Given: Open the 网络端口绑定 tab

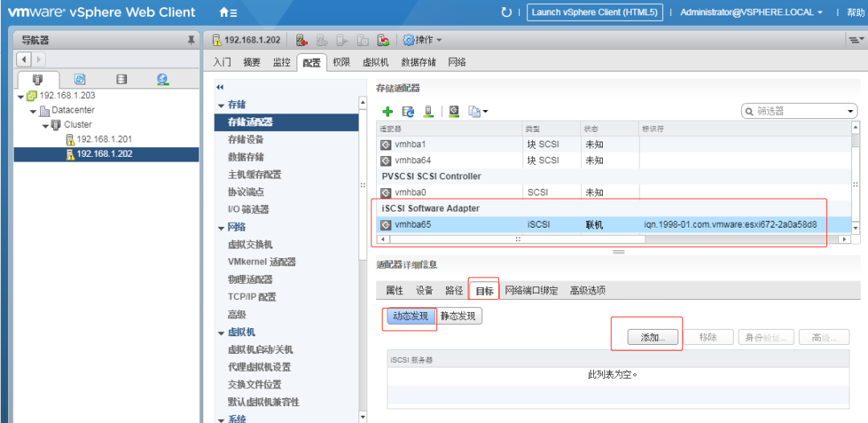Looking at the screenshot, I should click(531, 290).
